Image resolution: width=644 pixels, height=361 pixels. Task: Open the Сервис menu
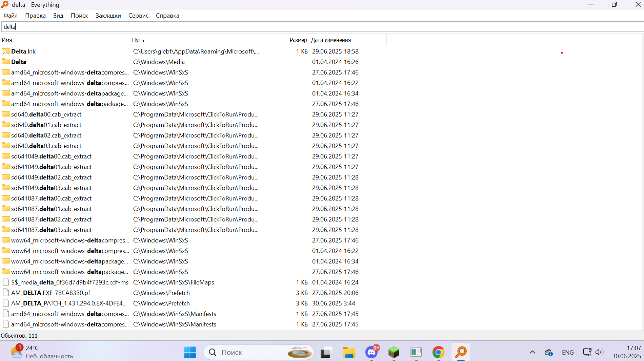point(138,16)
